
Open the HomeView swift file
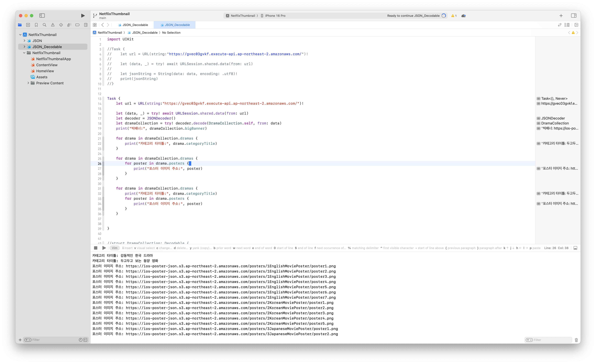point(45,71)
